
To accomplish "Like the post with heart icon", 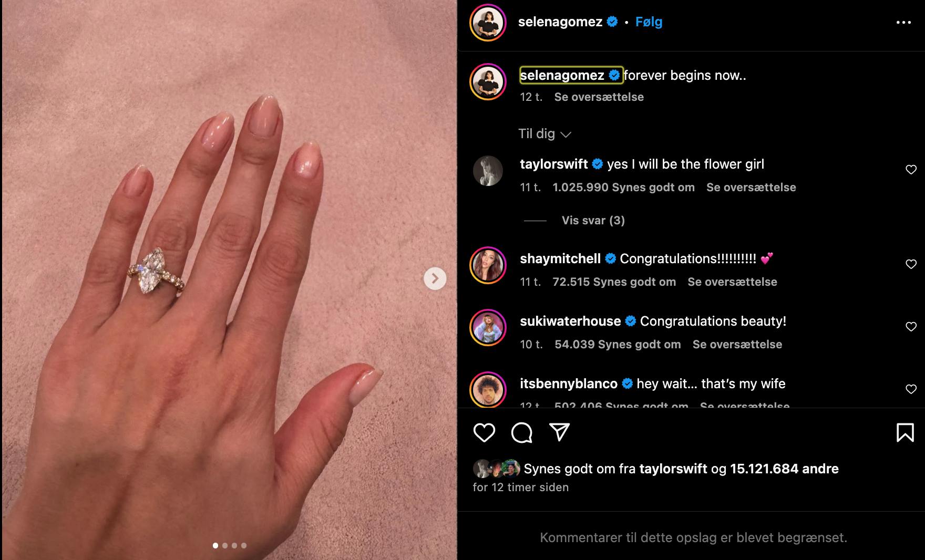I will pos(484,432).
